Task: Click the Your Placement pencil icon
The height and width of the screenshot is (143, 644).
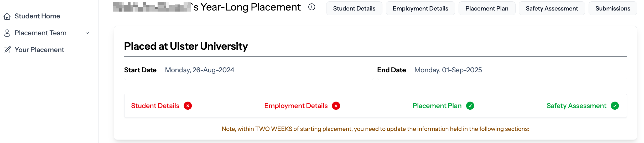Action: coord(7,50)
